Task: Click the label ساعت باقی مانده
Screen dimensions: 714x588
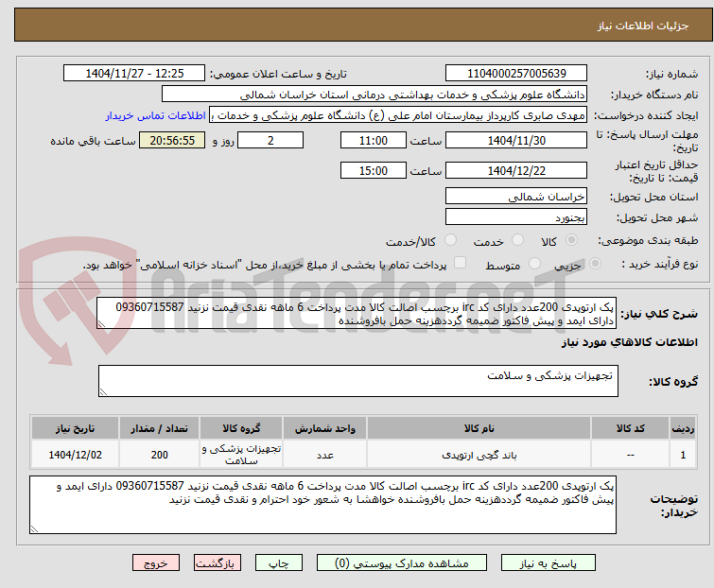Action: (x=93, y=141)
